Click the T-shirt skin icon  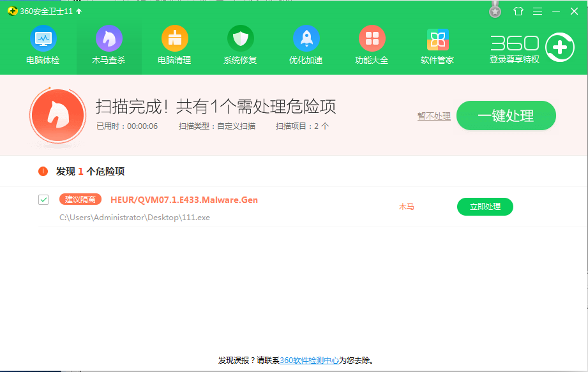pyautogui.click(x=518, y=11)
